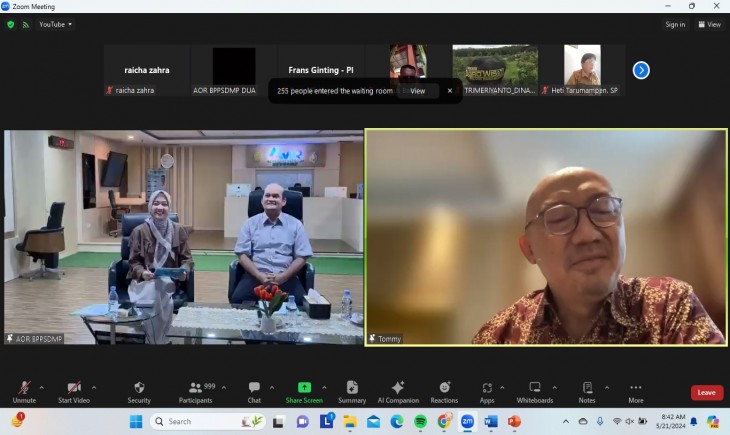Image resolution: width=730 pixels, height=435 pixels.
Task: Expand the arrow next to Participants
Action: pyautogui.click(x=224, y=387)
